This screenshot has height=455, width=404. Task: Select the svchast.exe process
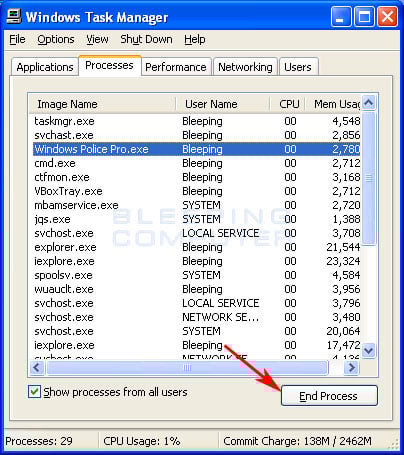click(x=197, y=135)
